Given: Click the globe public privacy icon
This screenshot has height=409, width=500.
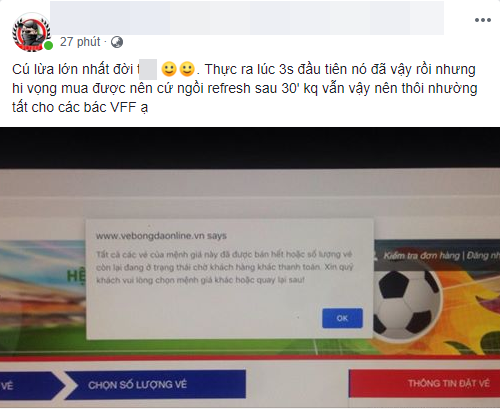Looking at the screenshot, I should click(x=117, y=42).
